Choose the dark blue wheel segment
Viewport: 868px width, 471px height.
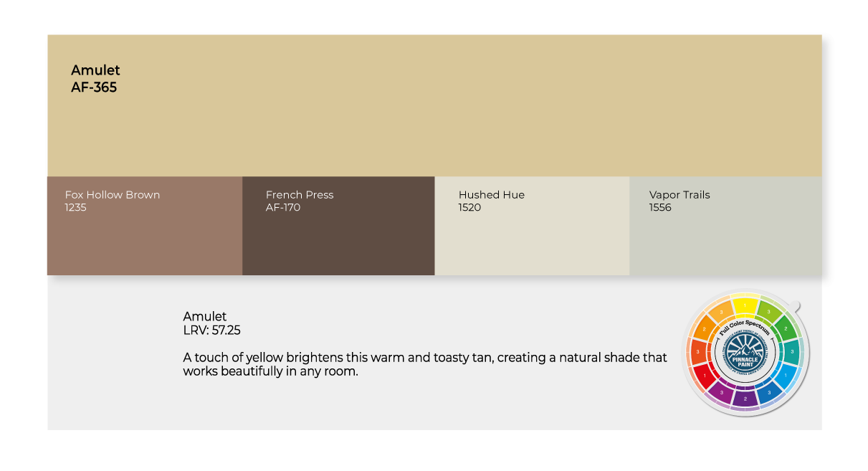[769, 393]
